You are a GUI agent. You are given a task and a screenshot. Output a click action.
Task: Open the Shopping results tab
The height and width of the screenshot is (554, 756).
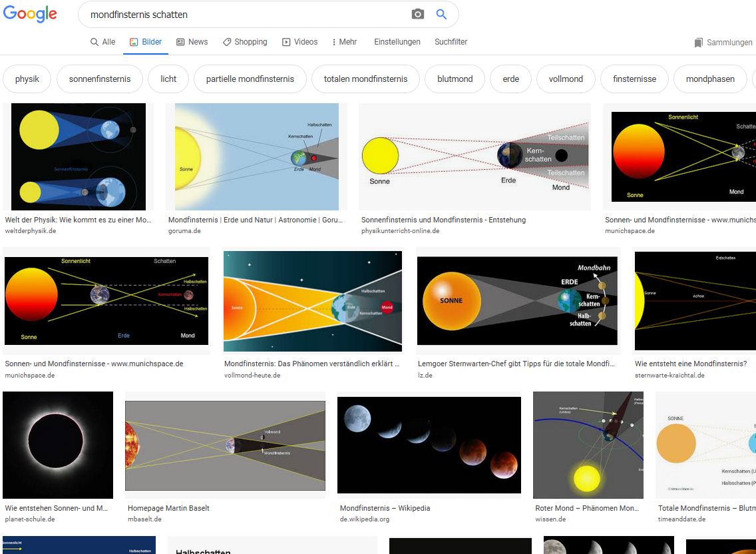click(244, 41)
